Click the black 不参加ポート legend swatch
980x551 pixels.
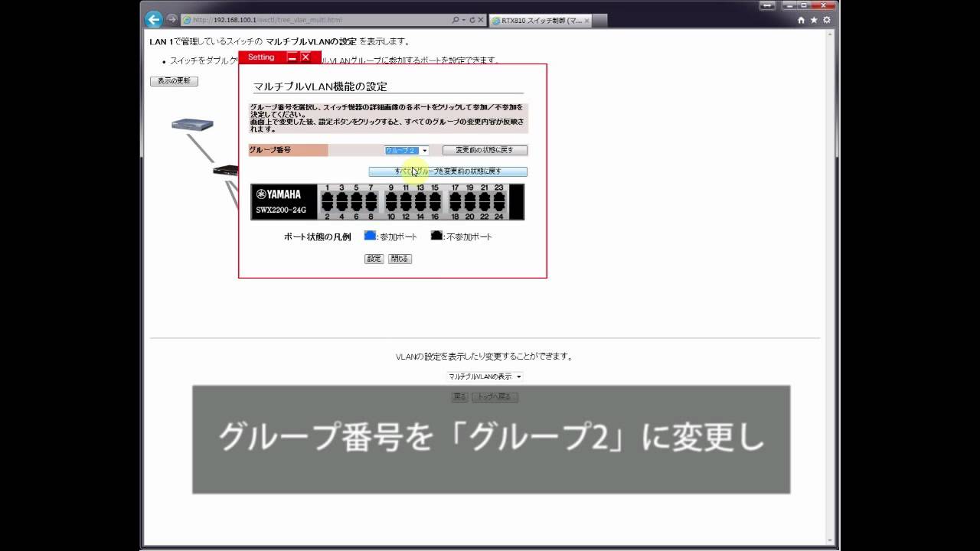[436, 236]
